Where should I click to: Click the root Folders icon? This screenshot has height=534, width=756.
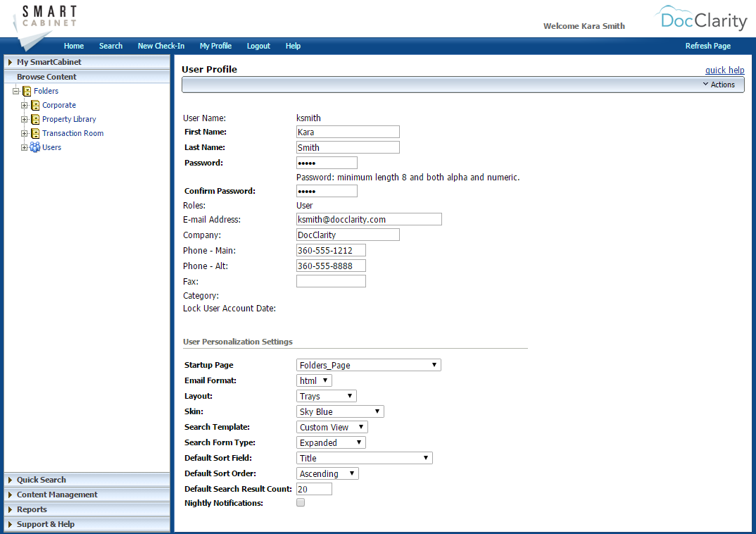click(x=27, y=90)
